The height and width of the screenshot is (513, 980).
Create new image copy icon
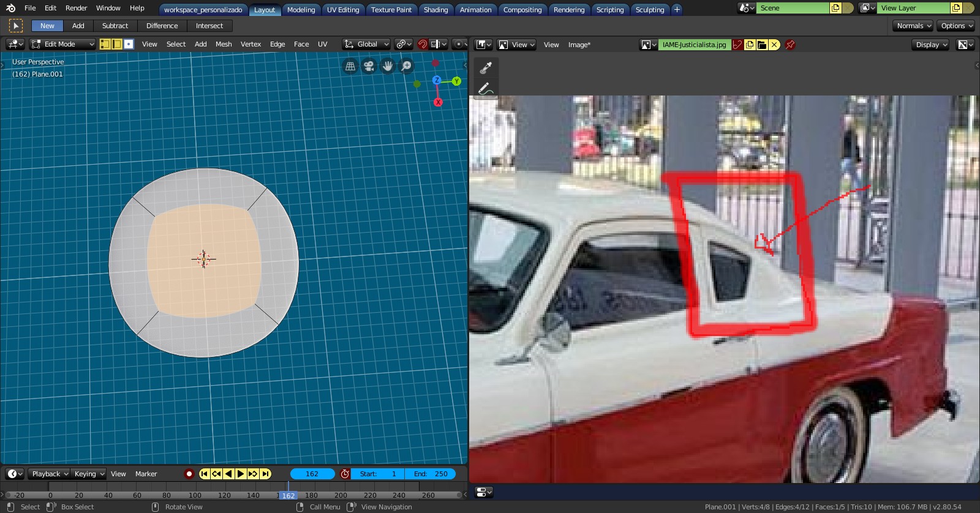[750, 45]
